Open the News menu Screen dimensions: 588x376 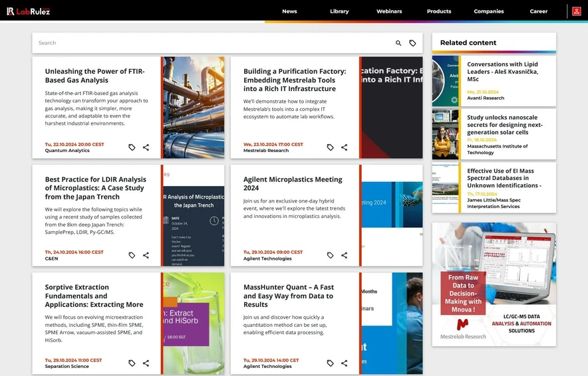pos(289,11)
